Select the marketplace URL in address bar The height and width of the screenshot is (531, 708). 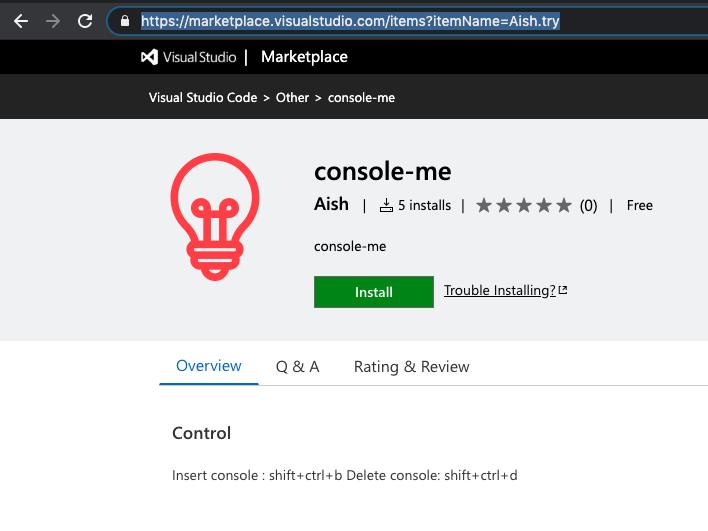[350, 21]
